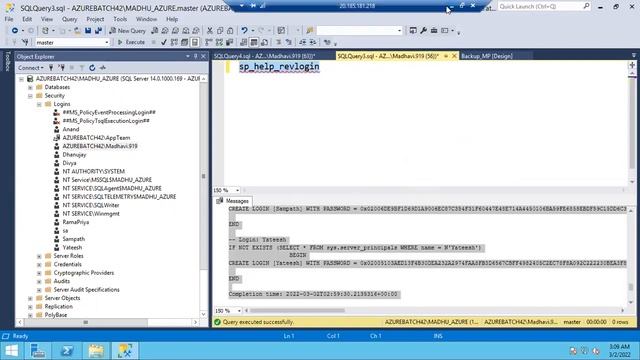The width and height of the screenshot is (640, 360).
Task: Open the Messages pane zoom dropdown
Action: [x=239, y=311]
